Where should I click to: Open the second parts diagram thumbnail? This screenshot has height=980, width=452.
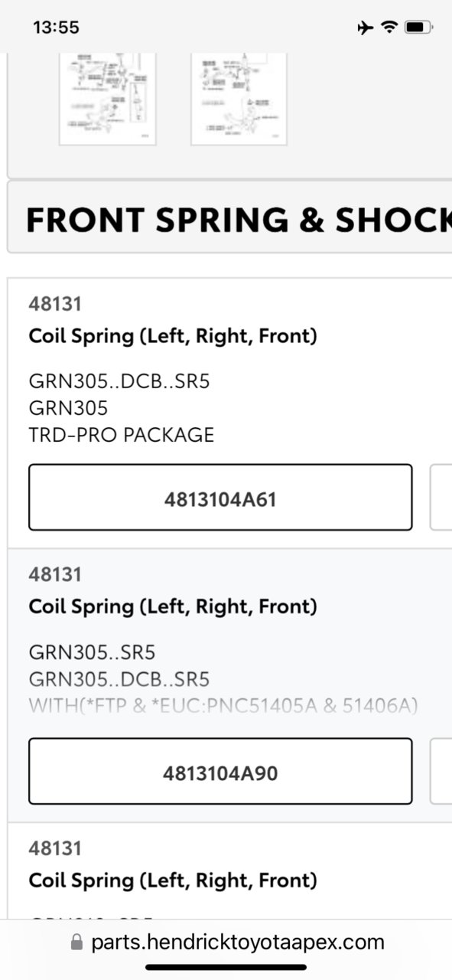click(x=239, y=99)
